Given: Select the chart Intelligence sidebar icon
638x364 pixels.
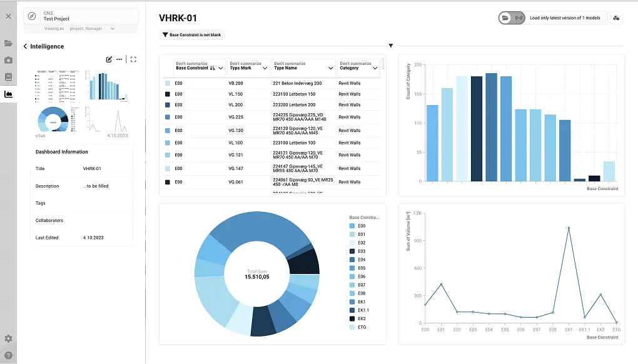Looking at the screenshot, I should 8,94.
